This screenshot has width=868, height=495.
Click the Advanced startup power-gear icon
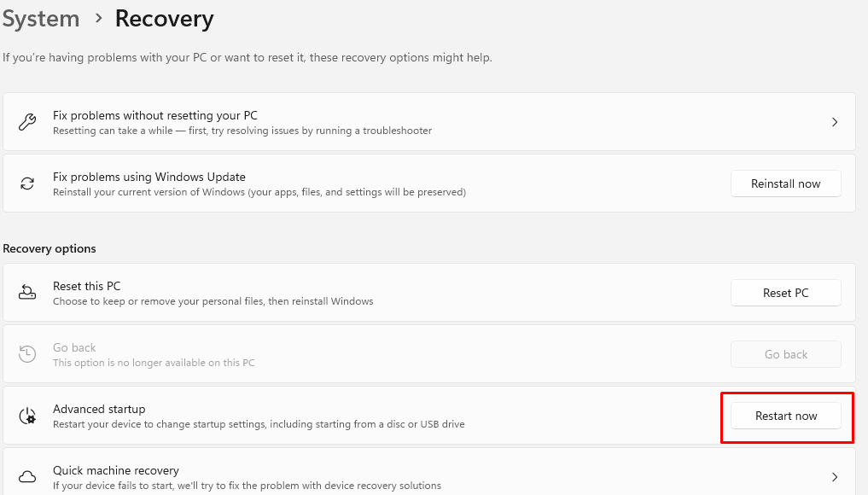(27, 416)
